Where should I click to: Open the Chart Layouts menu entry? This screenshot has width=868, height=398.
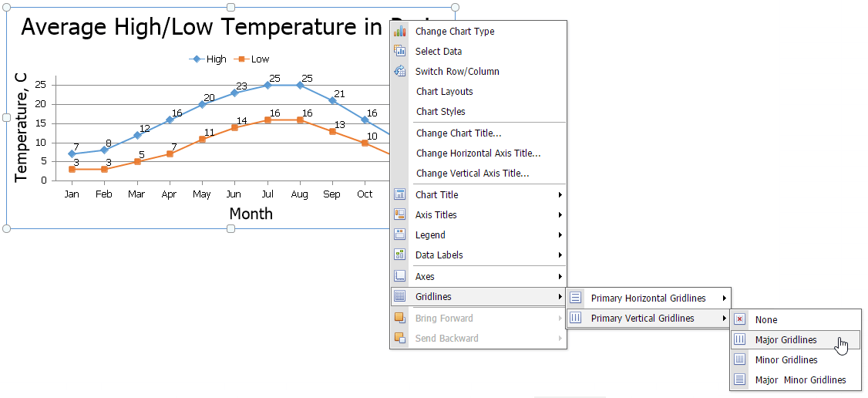click(444, 92)
